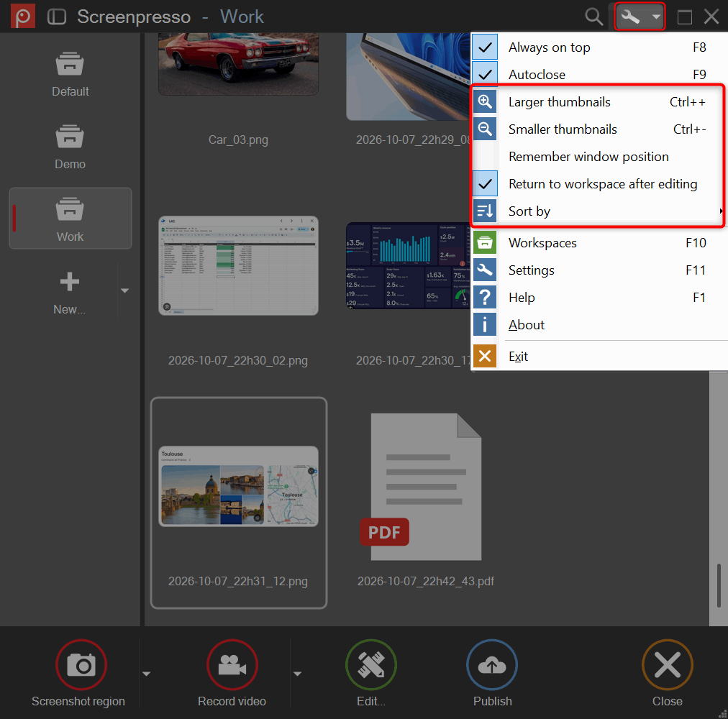728x719 pixels.
Task: Select the Demo workspace
Action: (70, 147)
